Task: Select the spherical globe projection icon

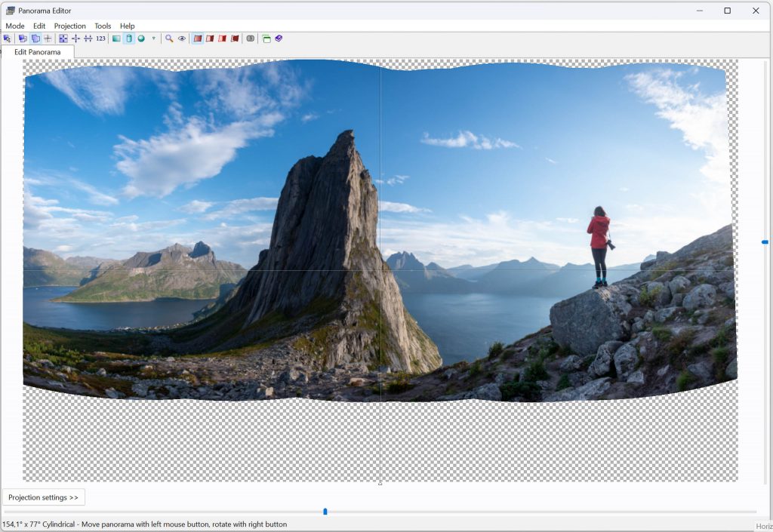Action: pyautogui.click(x=141, y=38)
